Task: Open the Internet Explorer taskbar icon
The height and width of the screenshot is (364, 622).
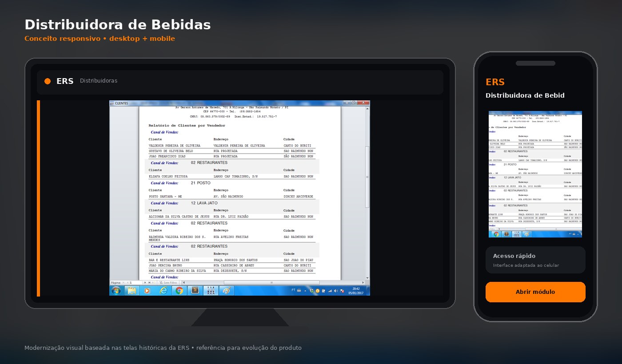Action: click(163, 291)
